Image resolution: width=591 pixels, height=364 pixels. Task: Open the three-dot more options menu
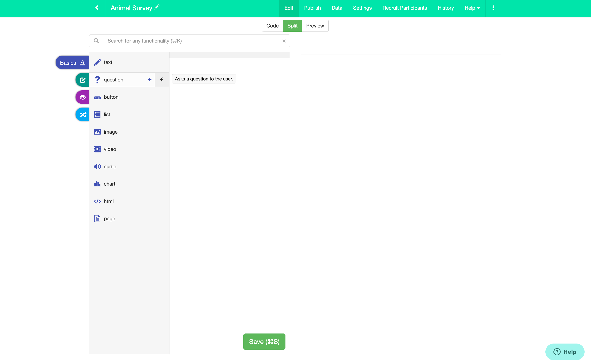[493, 8]
